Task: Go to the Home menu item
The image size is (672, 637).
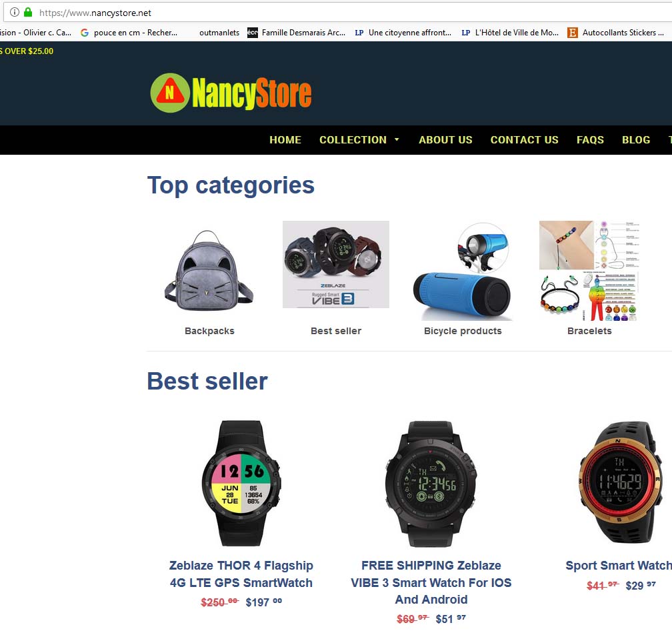Action: pyautogui.click(x=285, y=140)
